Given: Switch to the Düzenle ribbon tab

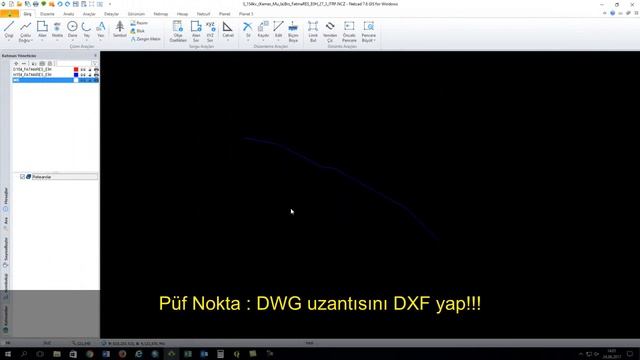Looking at the screenshot, I should pos(47,14).
